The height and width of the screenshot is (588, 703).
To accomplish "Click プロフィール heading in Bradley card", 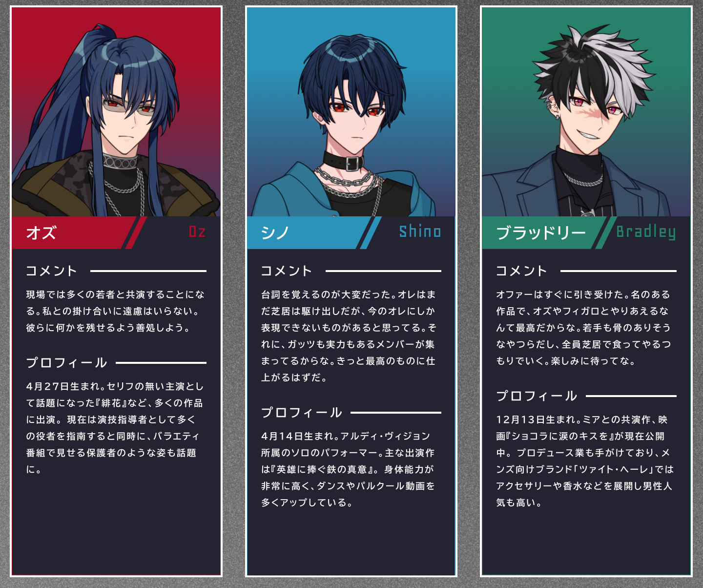I will [537, 396].
